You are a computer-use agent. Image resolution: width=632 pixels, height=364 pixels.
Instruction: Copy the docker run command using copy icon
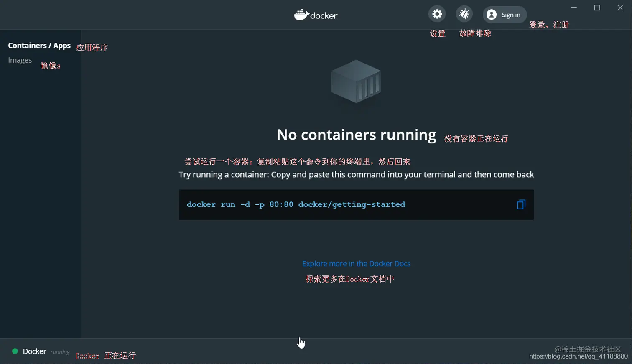[x=521, y=204]
